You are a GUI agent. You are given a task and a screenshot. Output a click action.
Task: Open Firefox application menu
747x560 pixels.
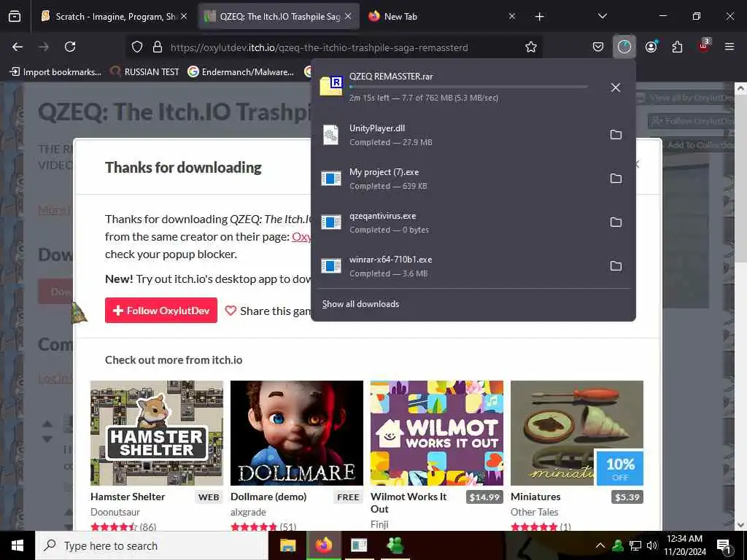pos(729,47)
